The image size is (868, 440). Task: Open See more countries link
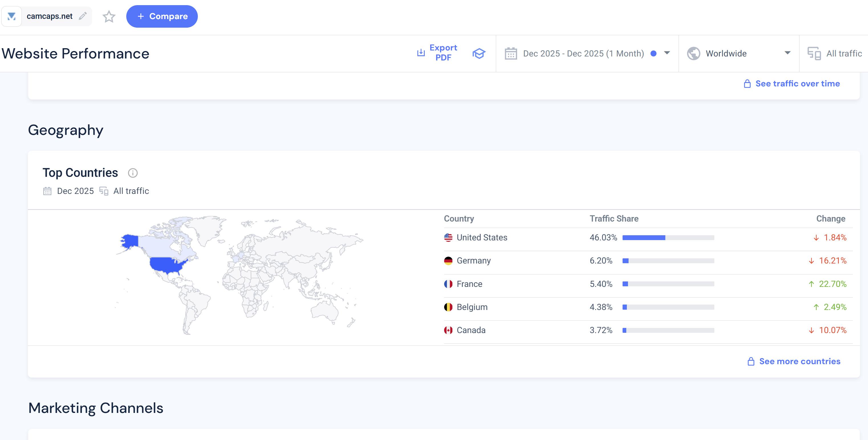point(799,362)
